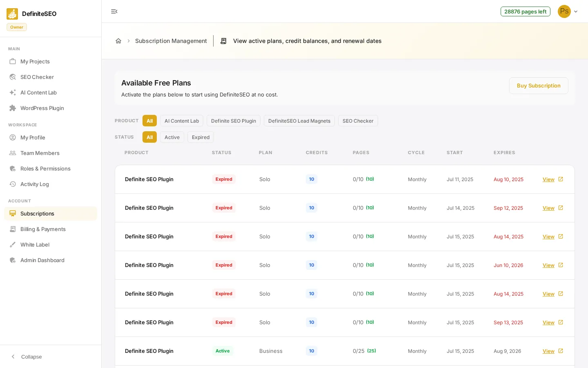The image size is (588, 368).
Task: Click the EXPIRES column header
Action: pyautogui.click(x=504, y=153)
